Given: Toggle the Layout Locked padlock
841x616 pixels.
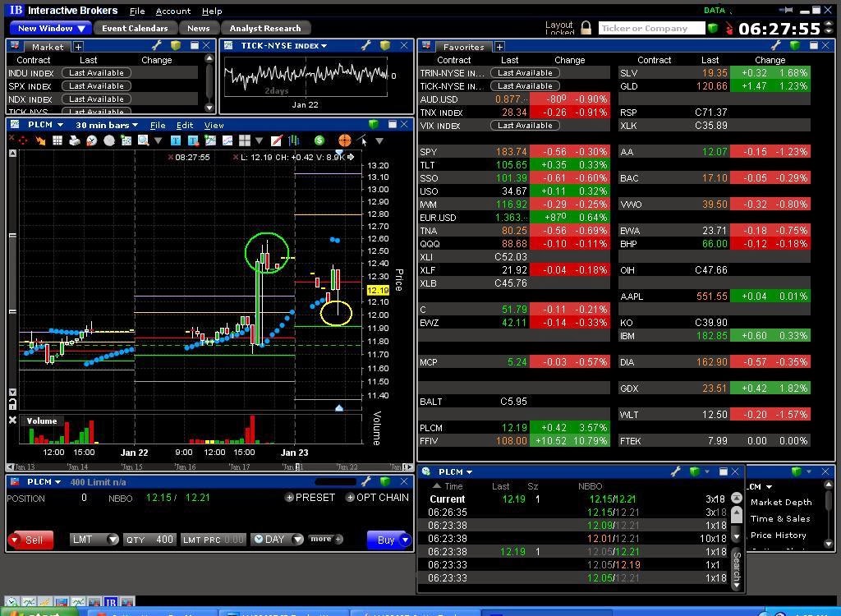Looking at the screenshot, I should pos(586,28).
